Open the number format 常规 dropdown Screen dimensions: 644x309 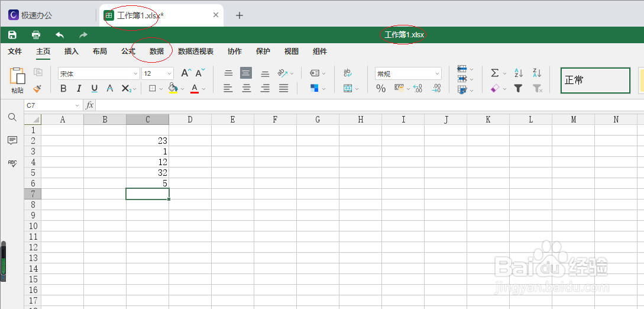click(x=408, y=73)
